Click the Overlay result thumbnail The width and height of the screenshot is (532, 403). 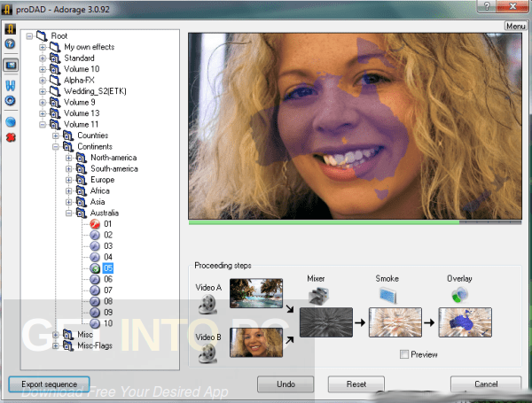click(x=465, y=322)
